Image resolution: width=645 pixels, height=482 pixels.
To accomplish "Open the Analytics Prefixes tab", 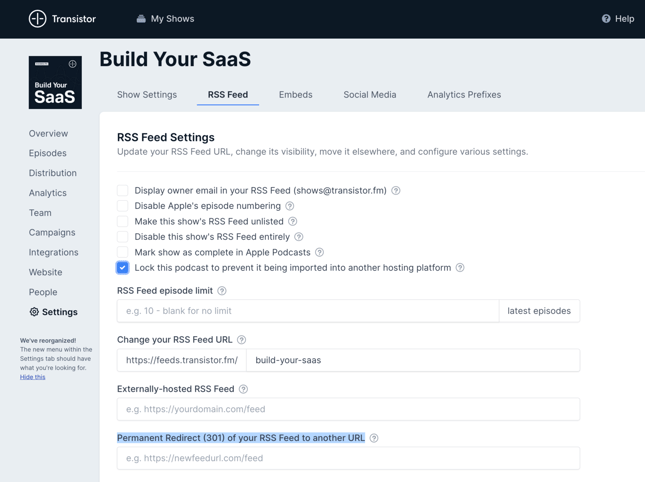I will [x=464, y=95].
